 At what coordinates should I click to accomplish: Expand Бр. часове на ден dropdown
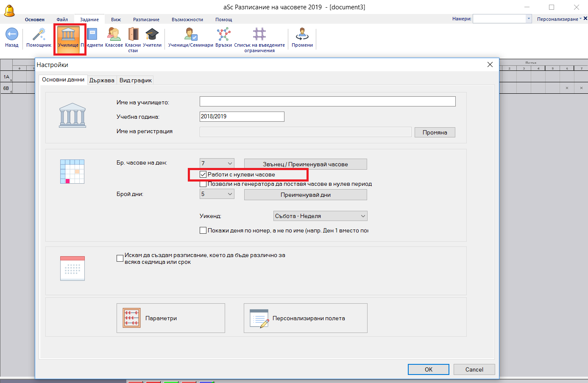[217, 163]
